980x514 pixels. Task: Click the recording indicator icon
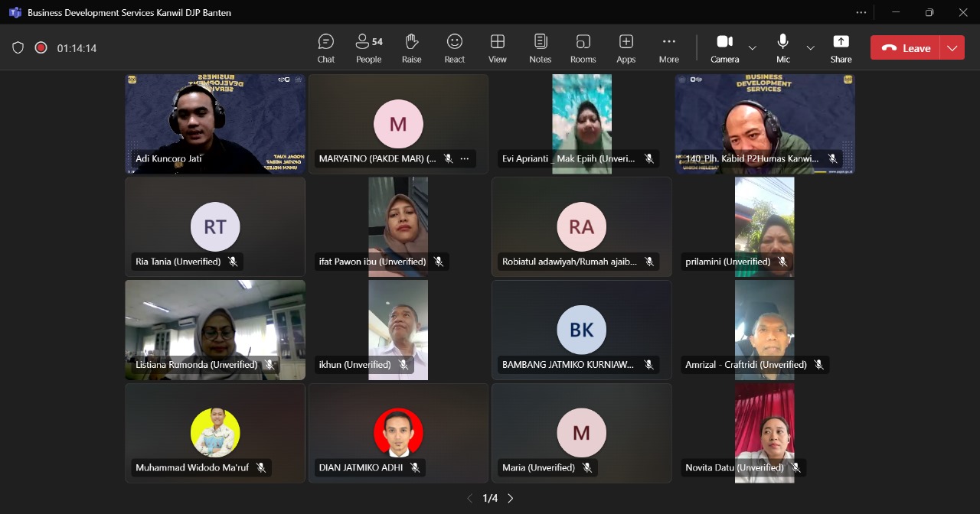click(41, 48)
